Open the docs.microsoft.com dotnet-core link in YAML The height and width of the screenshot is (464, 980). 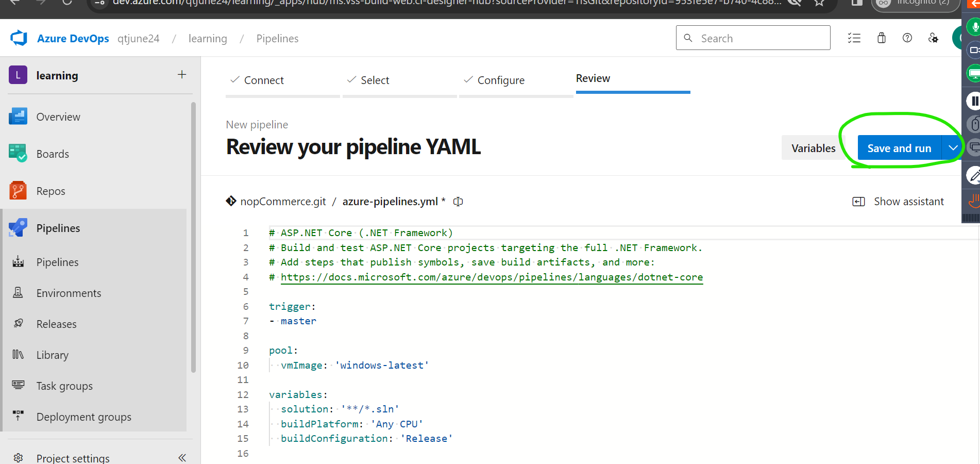(492, 277)
